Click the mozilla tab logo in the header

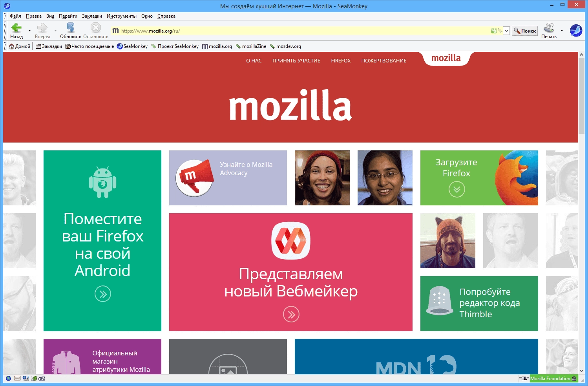pos(446,58)
